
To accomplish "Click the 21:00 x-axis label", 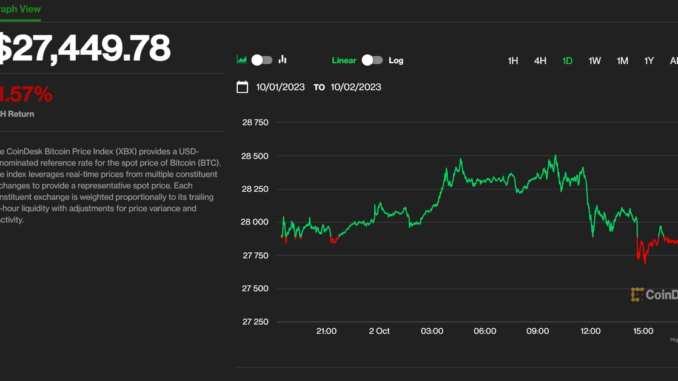I will pos(326,331).
